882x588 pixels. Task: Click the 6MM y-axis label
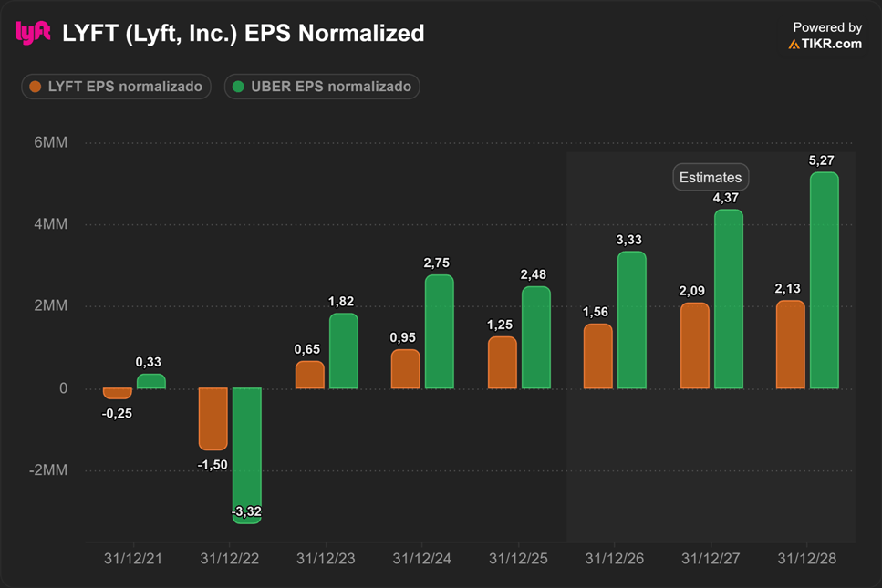pyautogui.click(x=51, y=142)
